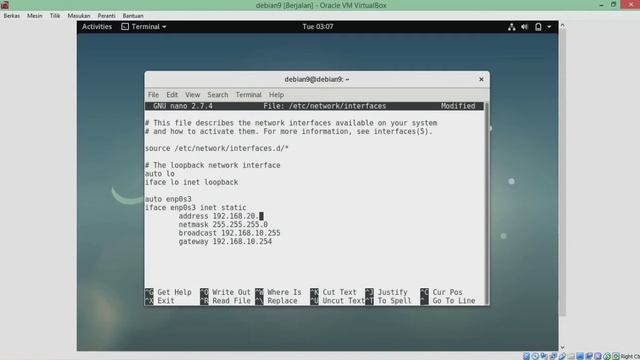The width and height of the screenshot is (640, 360).
Task: Click the 'Justify' nano shortcut label
Action: pyautogui.click(x=392, y=292)
